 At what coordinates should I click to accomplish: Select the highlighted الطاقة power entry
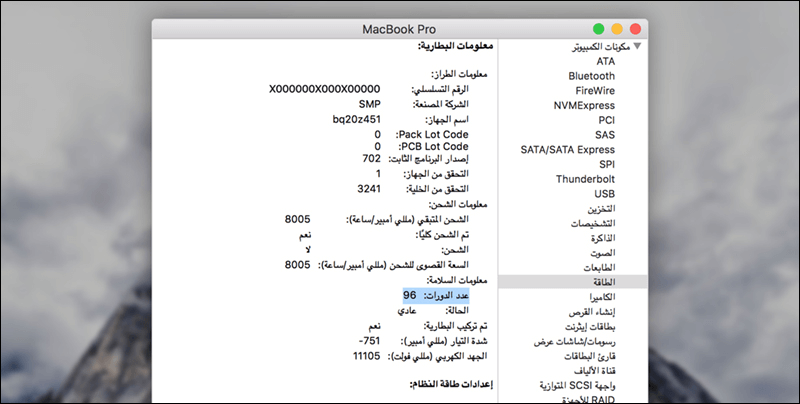tap(573, 282)
